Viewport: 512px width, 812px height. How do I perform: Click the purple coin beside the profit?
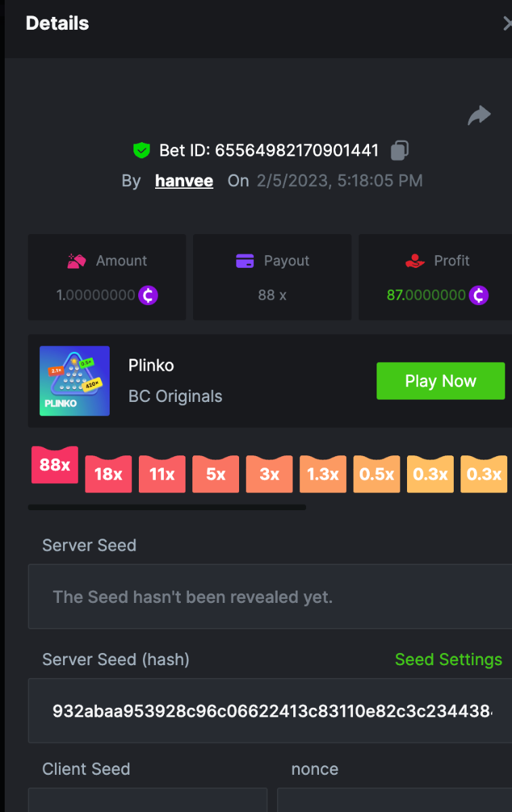[x=479, y=296]
